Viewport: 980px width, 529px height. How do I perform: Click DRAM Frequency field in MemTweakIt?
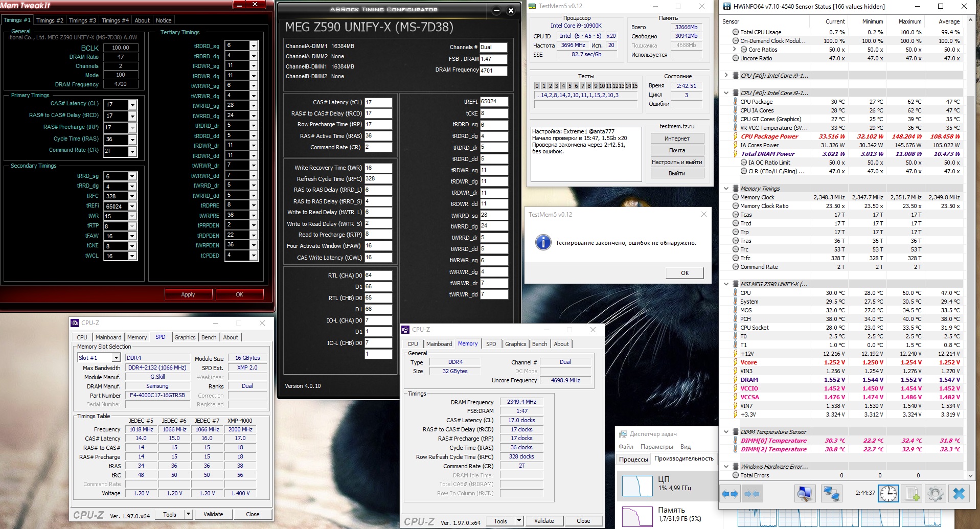coord(121,84)
